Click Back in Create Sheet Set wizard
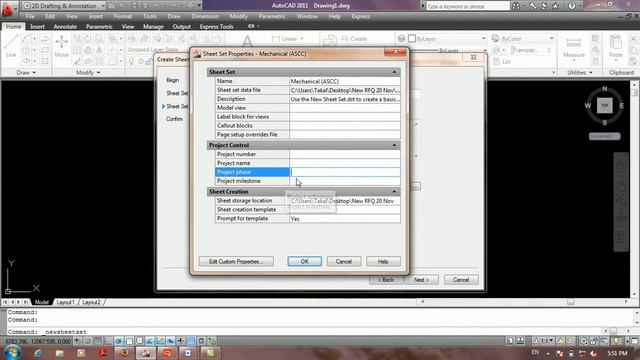640x360 pixels. 386,280
